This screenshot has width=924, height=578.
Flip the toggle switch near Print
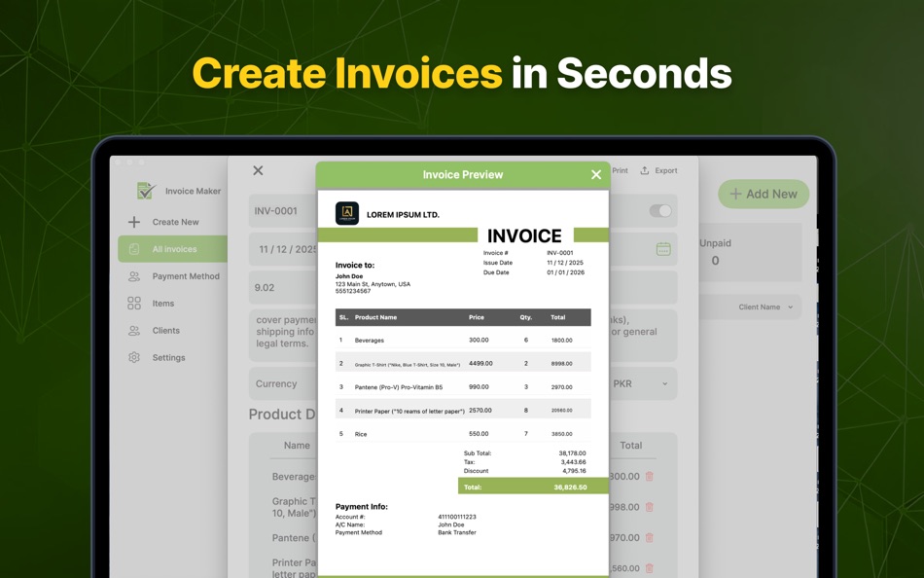click(x=660, y=211)
